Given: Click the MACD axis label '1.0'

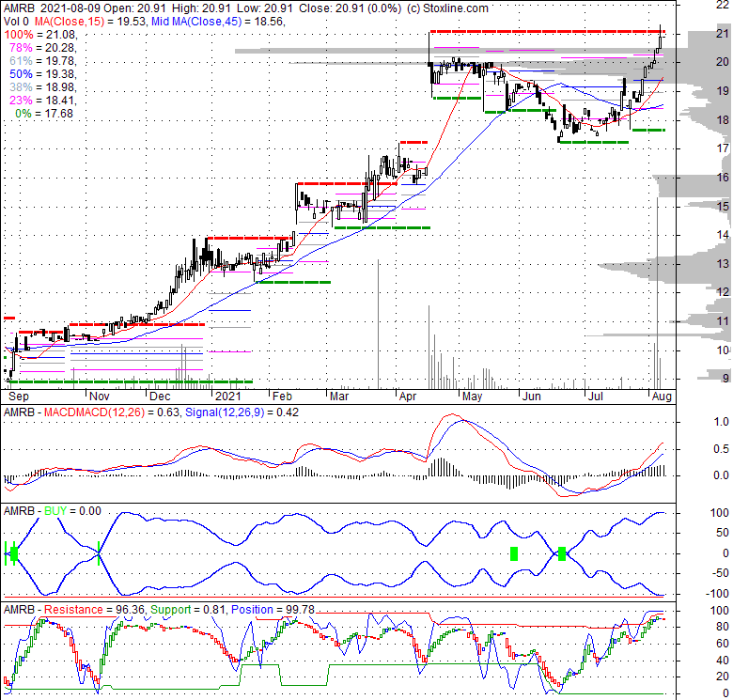Looking at the screenshot, I should point(722,422).
